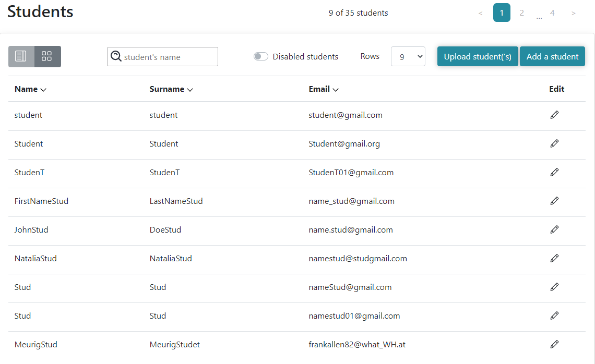Click surname LastNameStud cell
Viewport: 595px width, 364px height.
pyautogui.click(x=176, y=201)
